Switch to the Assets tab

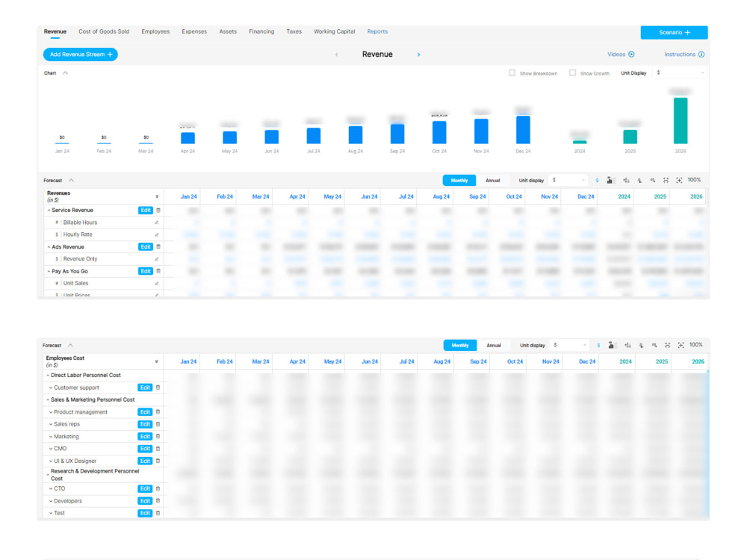228,31
